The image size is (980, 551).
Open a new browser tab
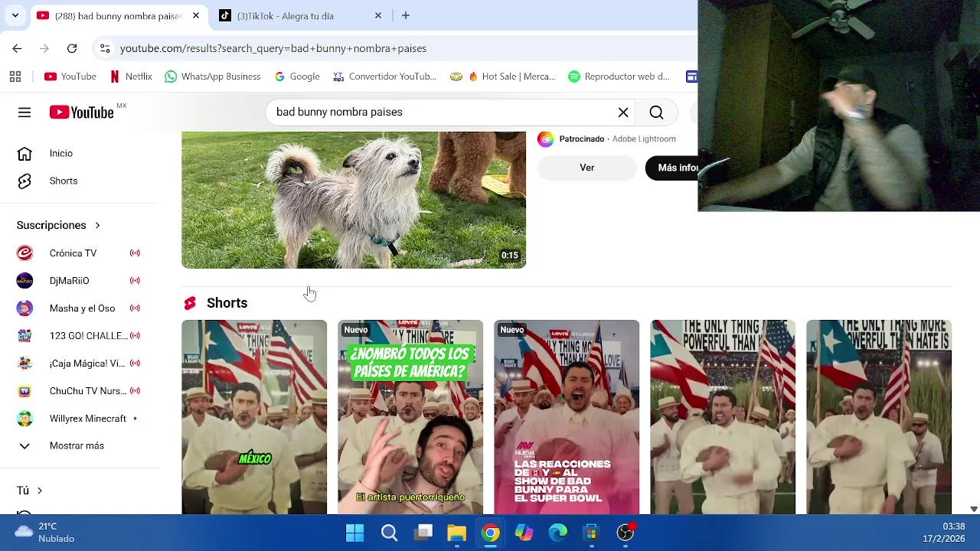tap(406, 15)
